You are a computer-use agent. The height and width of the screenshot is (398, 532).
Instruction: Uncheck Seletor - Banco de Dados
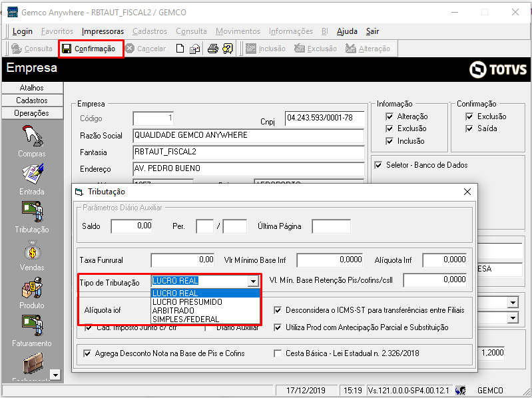coord(378,165)
